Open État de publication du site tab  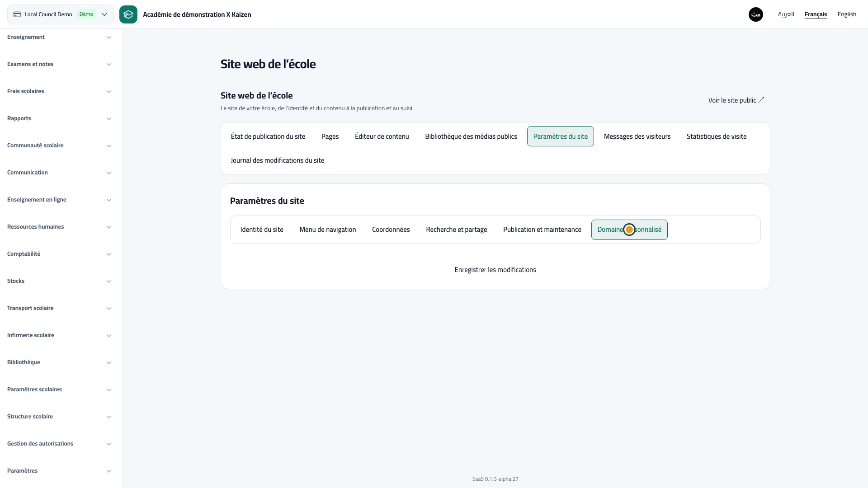268,136
